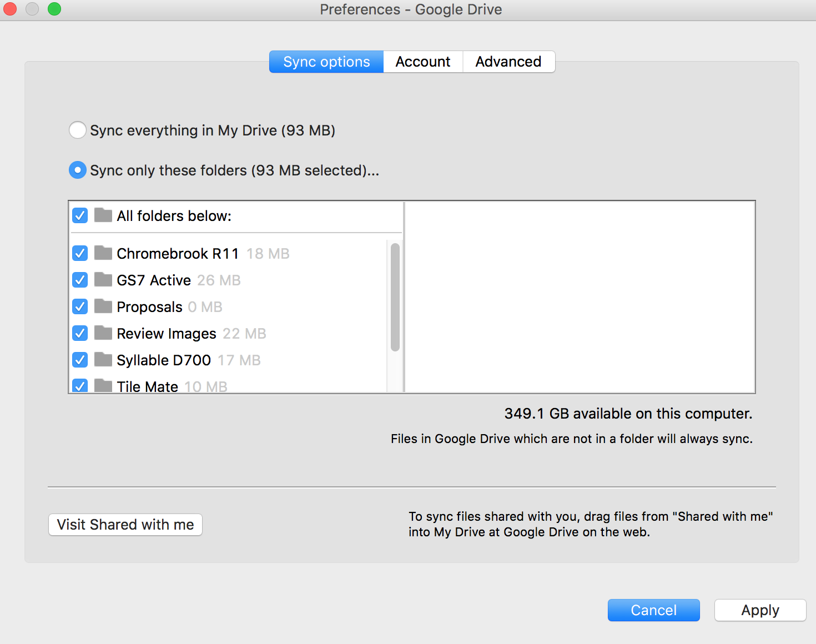Select Sync only these folders radio
This screenshot has height=644, width=816.
pyautogui.click(x=78, y=170)
